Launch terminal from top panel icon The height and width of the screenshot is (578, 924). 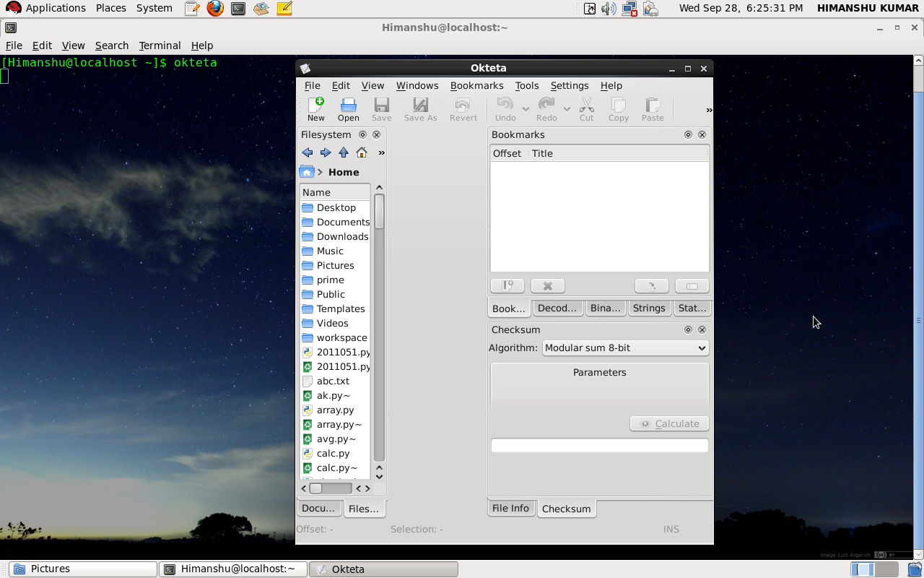click(x=238, y=9)
